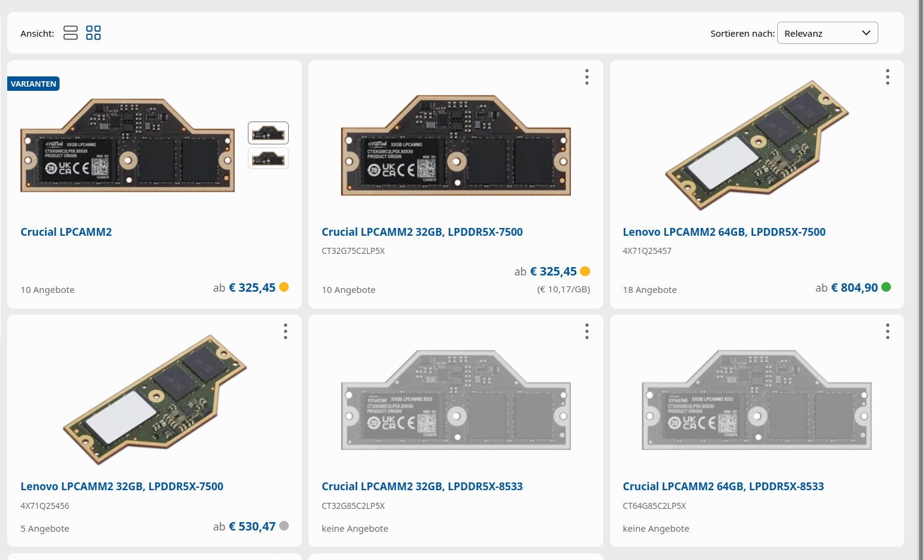Open options menu for Crucial 64GB LPDDR5X-8533
Screen dimensions: 924x560
pyautogui.click(x=887, y=331)
